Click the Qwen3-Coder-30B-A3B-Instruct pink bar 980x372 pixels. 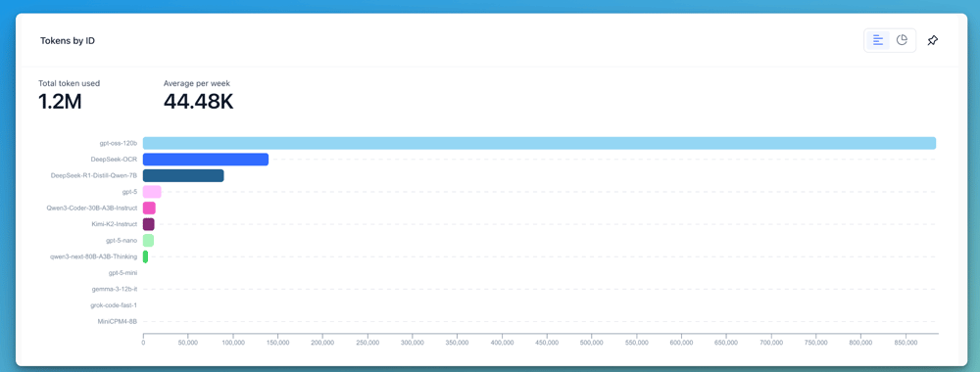[x=149, y=208]
